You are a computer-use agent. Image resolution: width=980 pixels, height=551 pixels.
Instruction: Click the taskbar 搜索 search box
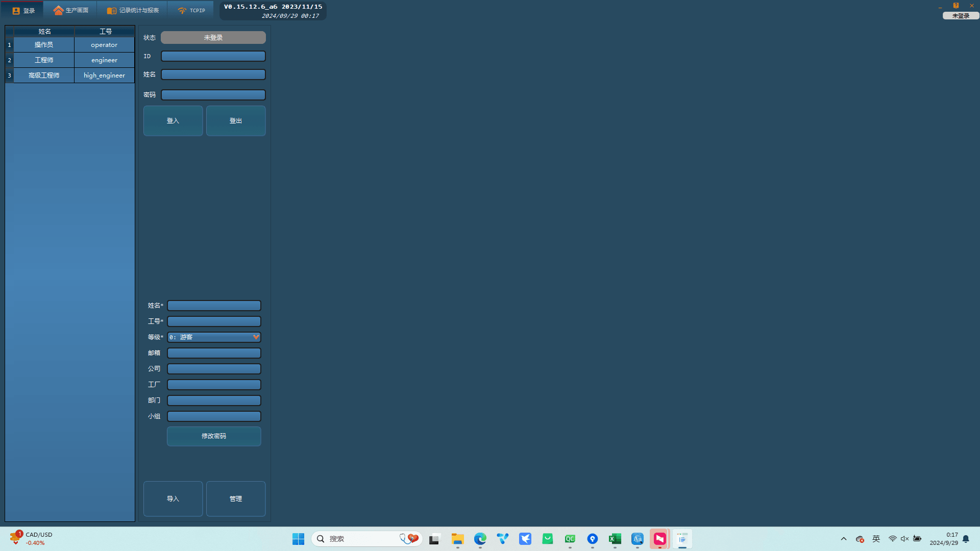[x=367, y=539]
